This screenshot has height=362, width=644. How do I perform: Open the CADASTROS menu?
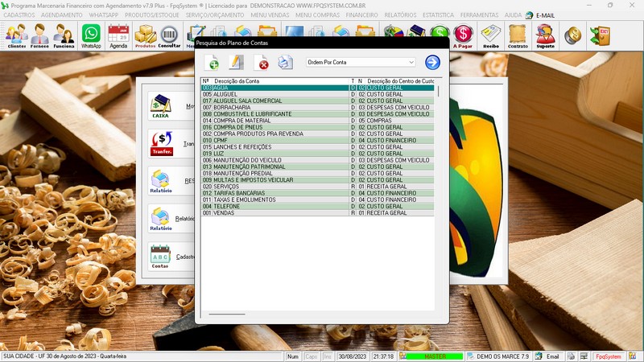click(19, 14)
